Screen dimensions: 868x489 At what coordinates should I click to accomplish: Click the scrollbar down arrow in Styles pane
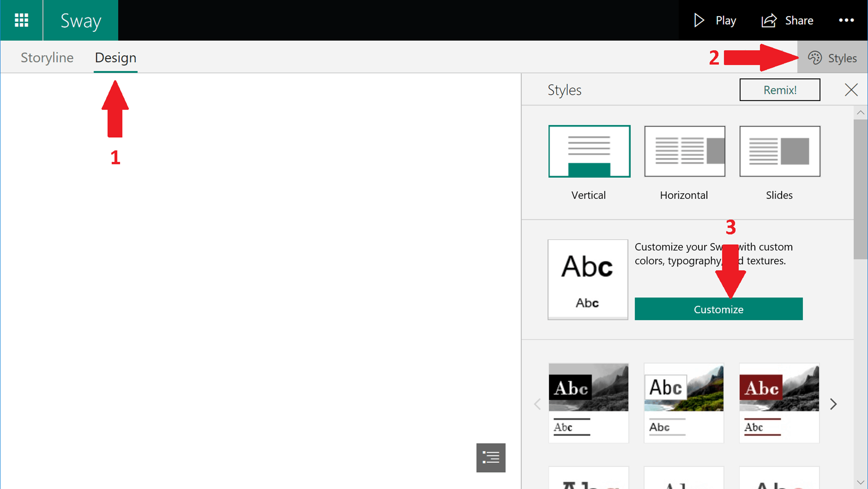[x=861, y=483]
